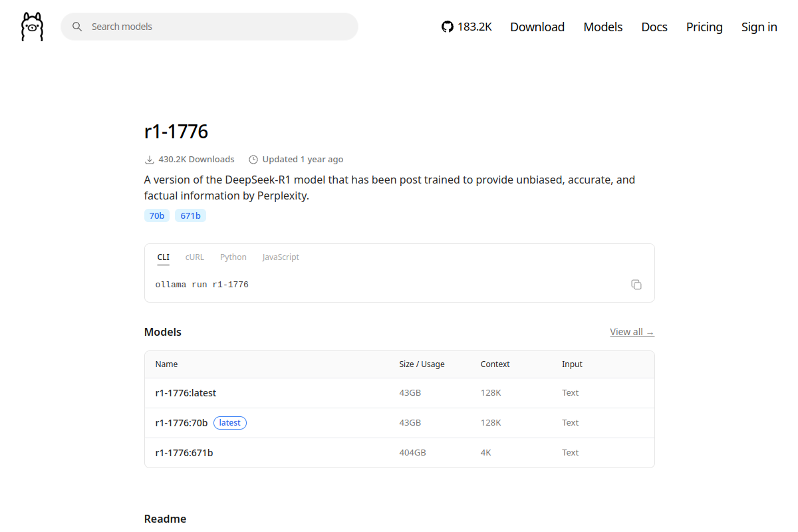Click the 404GB size value
Viewport: 798px width, 532px height.
coord(413,453)
